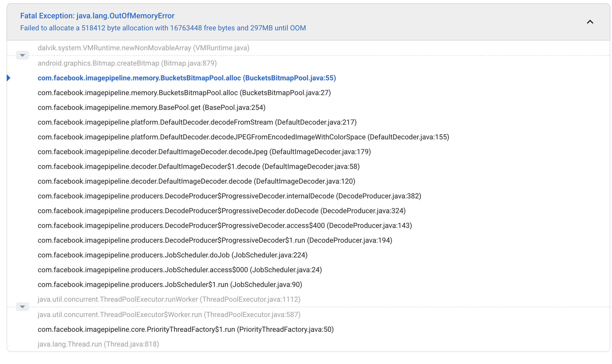Select the PriorityThreadFactory$1.run frame
Image resolution: width=612 pixels, height=364 pixels.
point(185,329)
